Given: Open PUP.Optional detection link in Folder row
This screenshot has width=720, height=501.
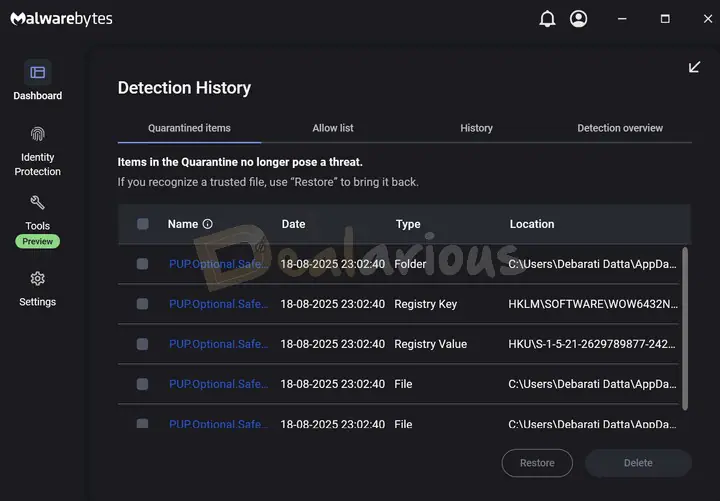Looking at the screenshot, I should (x=218, y=264).
